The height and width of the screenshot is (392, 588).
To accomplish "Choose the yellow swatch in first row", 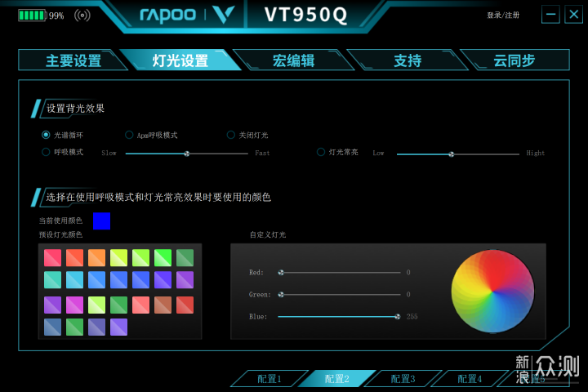I will coord(118,258).
